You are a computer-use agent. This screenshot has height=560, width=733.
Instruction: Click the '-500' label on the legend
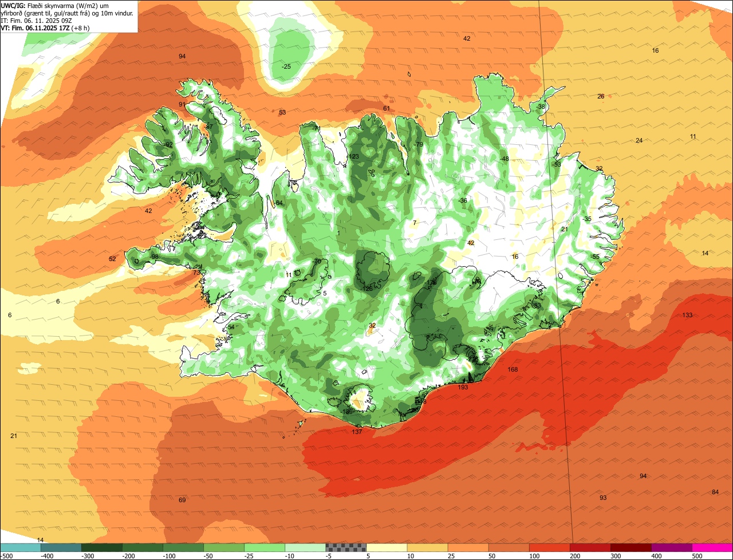(7, 556)
